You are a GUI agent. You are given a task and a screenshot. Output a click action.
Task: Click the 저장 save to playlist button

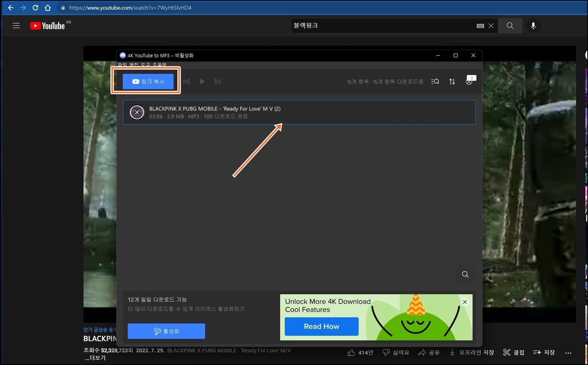coord(544,353)
